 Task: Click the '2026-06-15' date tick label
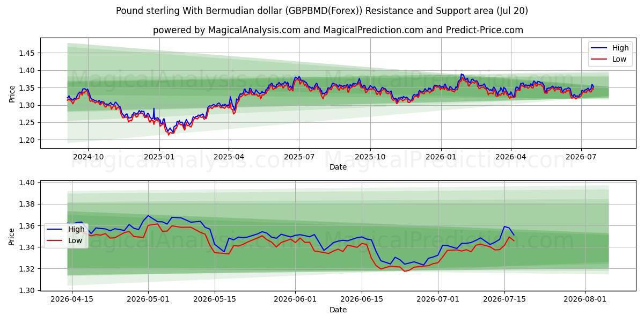[362, 299]
